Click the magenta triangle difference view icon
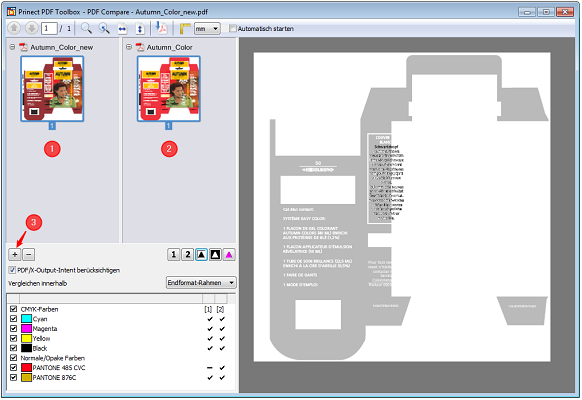The image size is (582, 400). [x=229, y=255]
